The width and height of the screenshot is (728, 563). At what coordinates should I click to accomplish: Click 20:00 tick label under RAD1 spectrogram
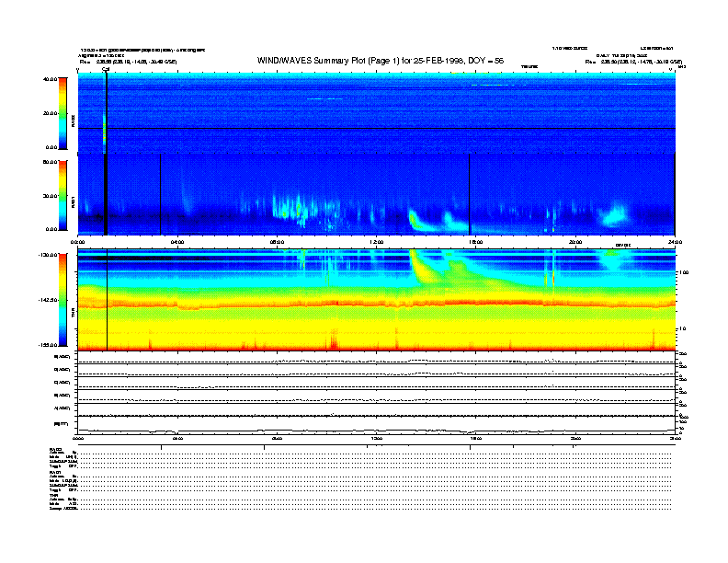point(575,242)
